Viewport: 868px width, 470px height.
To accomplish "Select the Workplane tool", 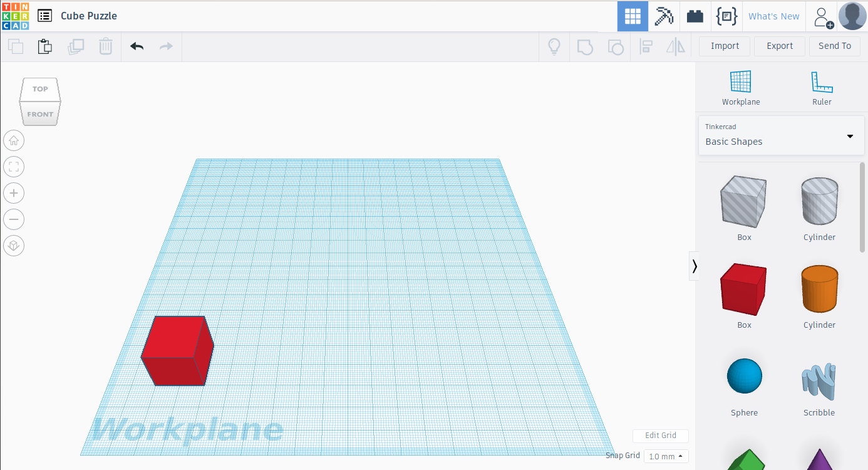I will pos(741,88).
